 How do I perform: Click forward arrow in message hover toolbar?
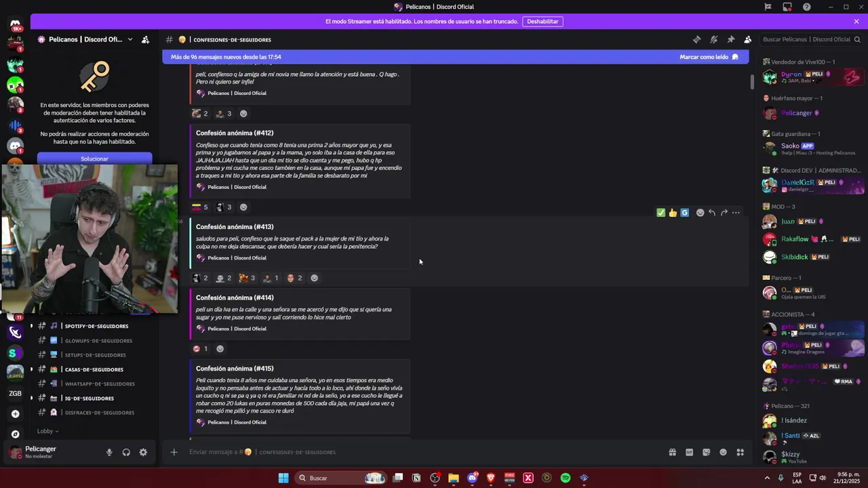724,213
